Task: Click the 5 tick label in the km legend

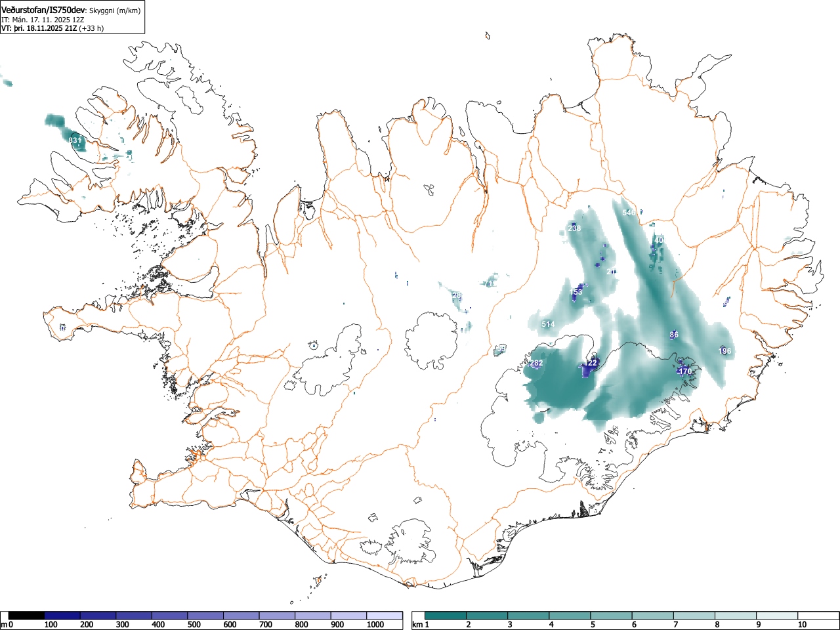Action: [x=593, y=625]
